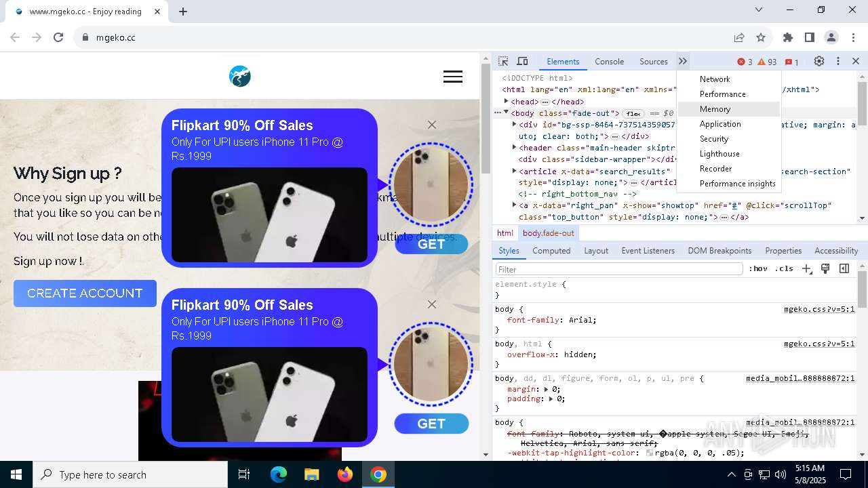The width and height of the screenshot is (868, 488).
Task: Open DevTools settings gear
Action: 819,62
